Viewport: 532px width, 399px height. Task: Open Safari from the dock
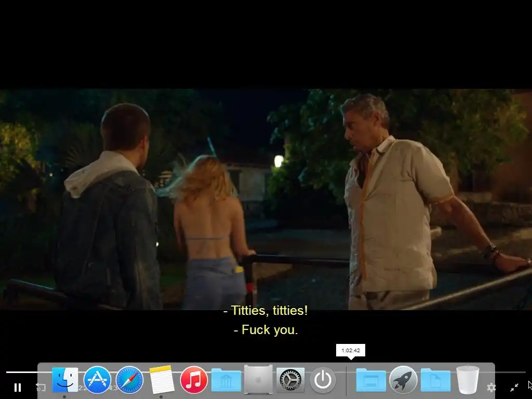tap(129, 380)
